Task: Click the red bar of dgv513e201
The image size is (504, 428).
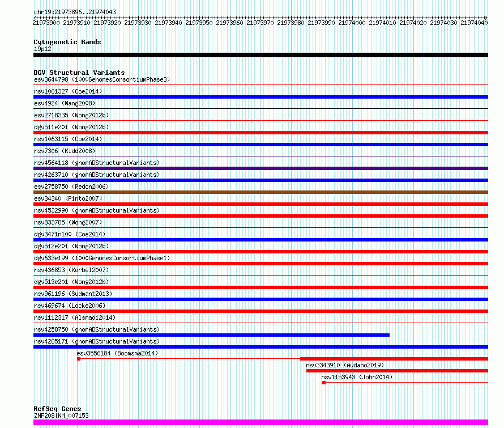Action: pos(260,287)
